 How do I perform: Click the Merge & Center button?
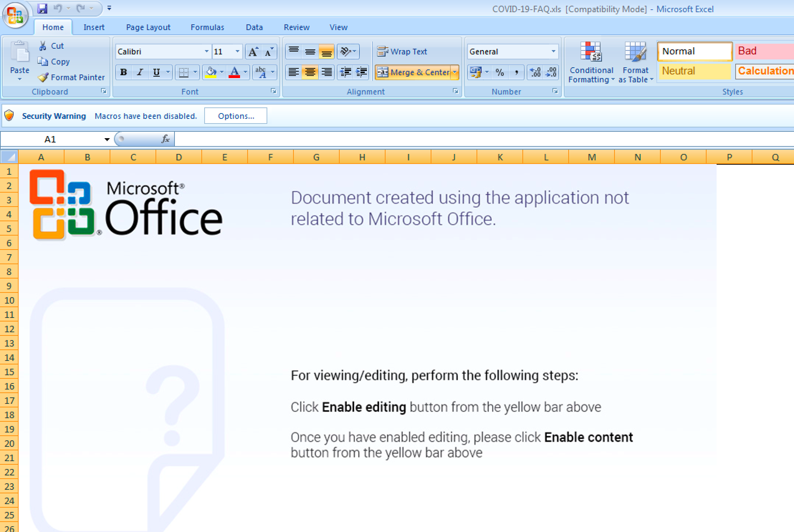click(x=413, y=72)
